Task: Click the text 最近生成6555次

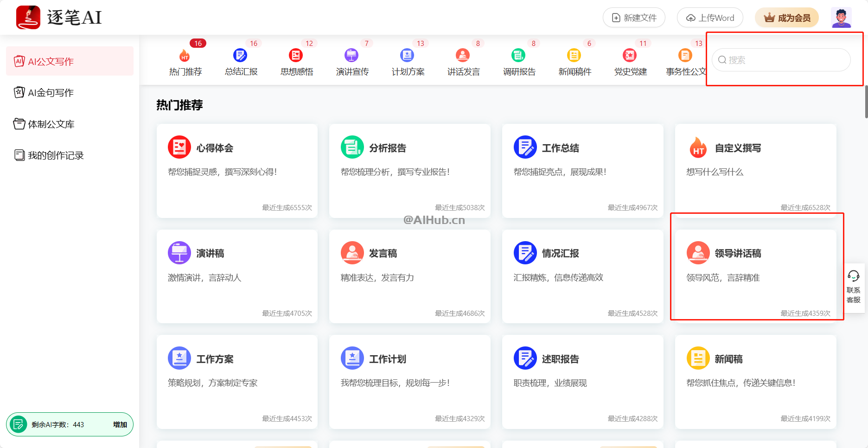Action: click(x=287, y=207)
